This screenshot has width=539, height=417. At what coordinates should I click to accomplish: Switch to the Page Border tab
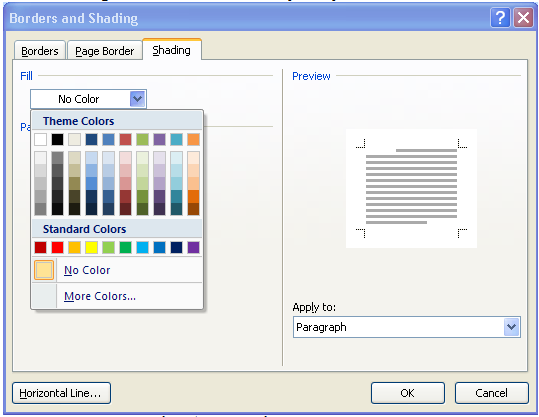(104, 51)
